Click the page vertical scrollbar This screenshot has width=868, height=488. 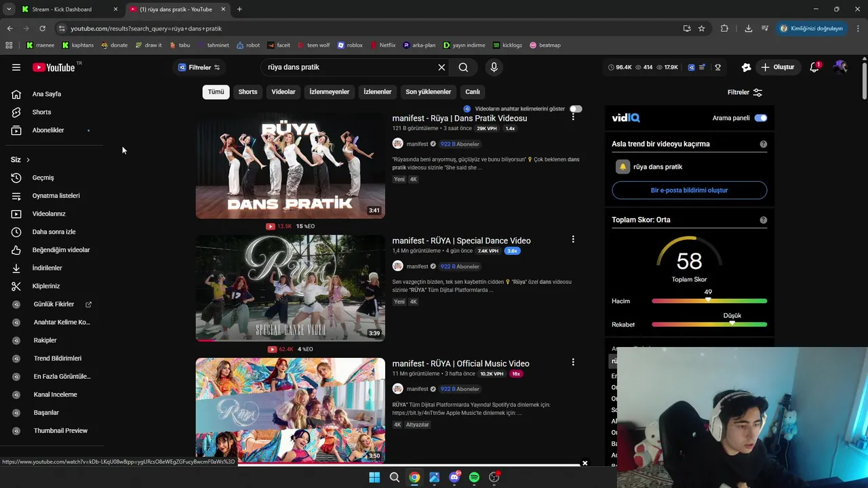[864, 80]
